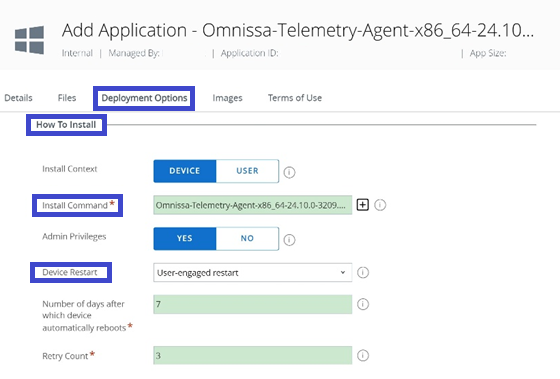The height and width of the screenshot is (379, 560).
Task: Click the Install Command label
Action: click(x=75, y=205)
